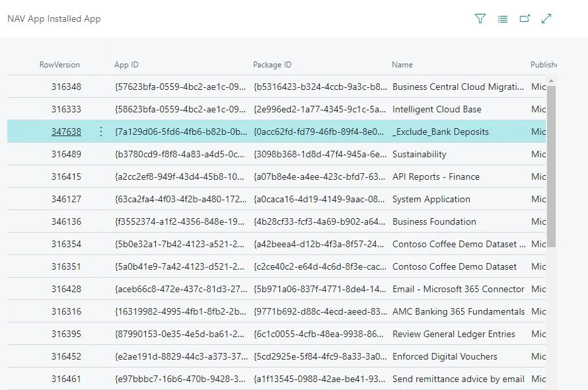Open RowVersion 347638 link
The width and height of the screenshot is (588, 390).
[66, 132]
